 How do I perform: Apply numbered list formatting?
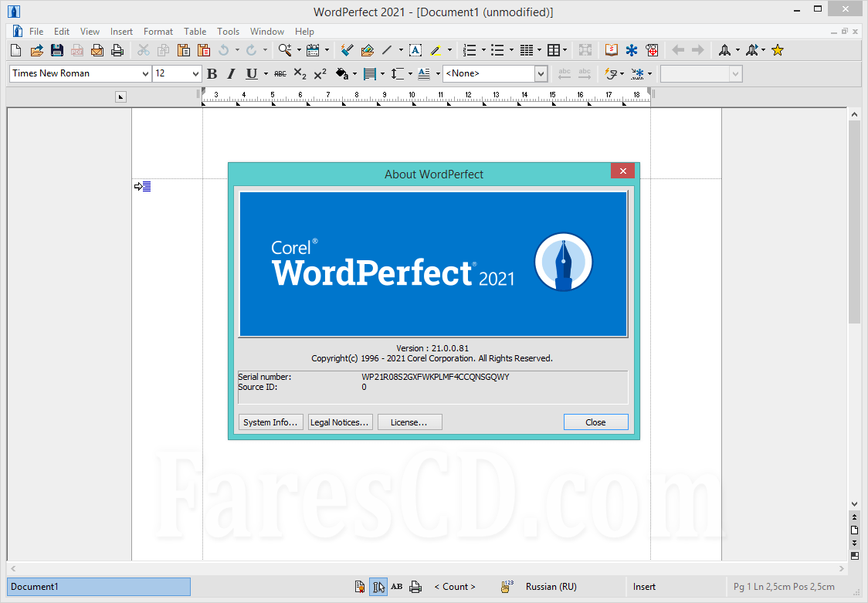click(470, 50)
